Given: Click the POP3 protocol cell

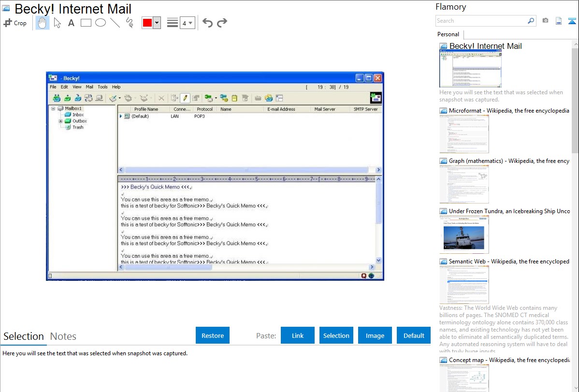Looking at the screenshot, I should point(200,116).
